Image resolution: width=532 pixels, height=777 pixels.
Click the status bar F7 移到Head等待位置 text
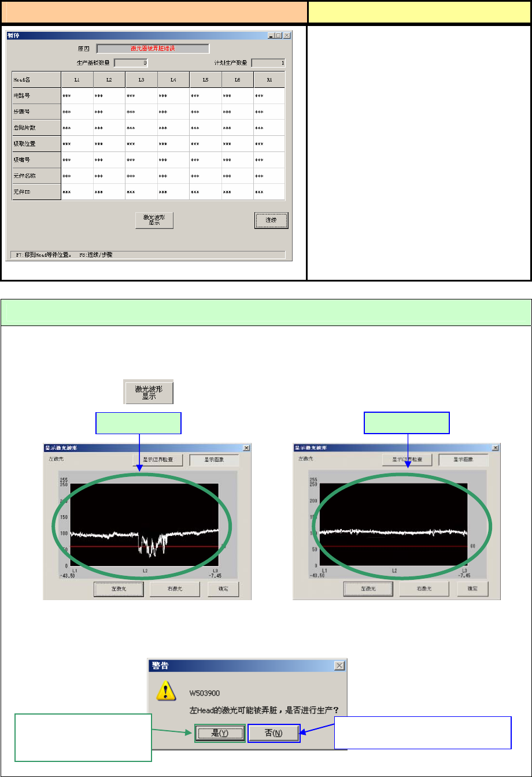[x=44, y=254]
